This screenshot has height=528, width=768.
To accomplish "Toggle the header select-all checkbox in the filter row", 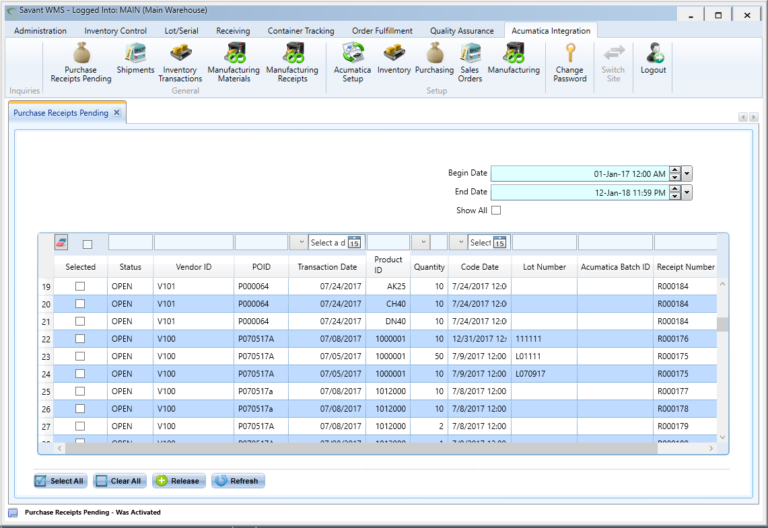I will [x=87, y=244].
